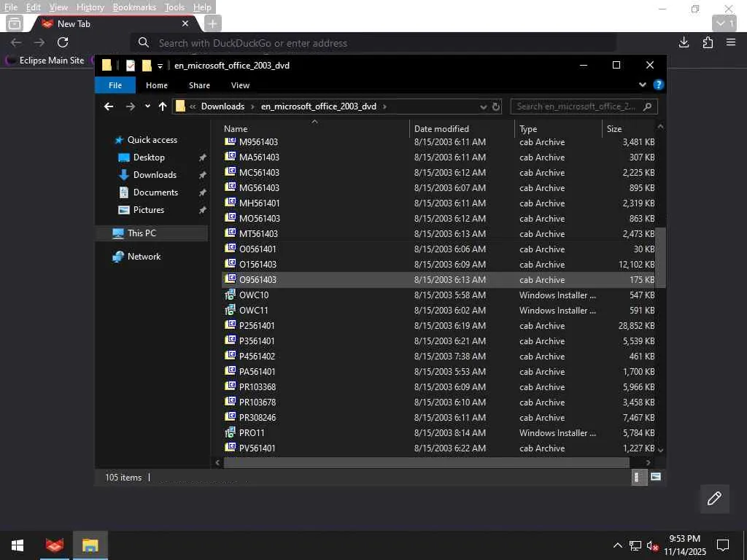The width and height of the screenshot is (747, 560).
Task: Select Desktop in Quick access
Action: pyautogui.click(x=149, y=157)
